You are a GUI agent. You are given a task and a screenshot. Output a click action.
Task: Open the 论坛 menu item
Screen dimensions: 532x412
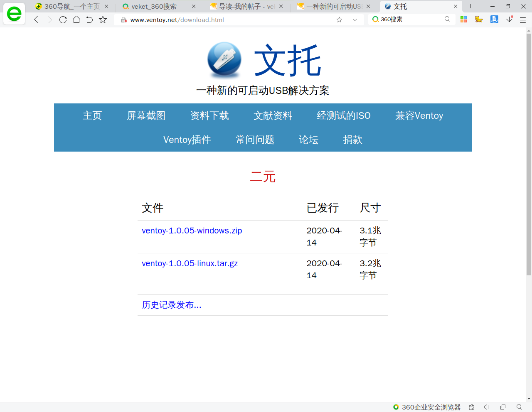pyautogui.click(x=309, y=140)
